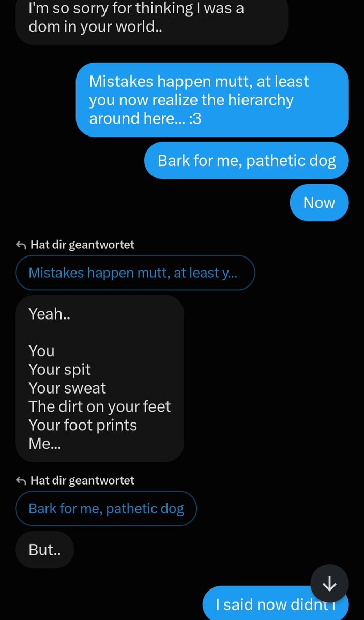The height and width of the screenshot is (620, 364).
Task: Open quoted preview 'Mistakes happen mutt, at least y...'
Action: (135, 273)
